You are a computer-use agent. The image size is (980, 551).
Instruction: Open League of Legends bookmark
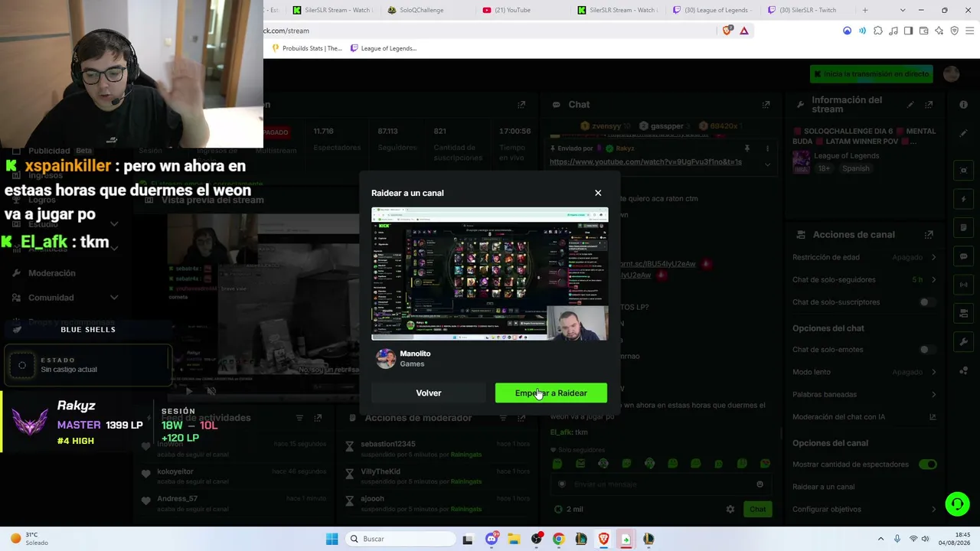point(384,48)
